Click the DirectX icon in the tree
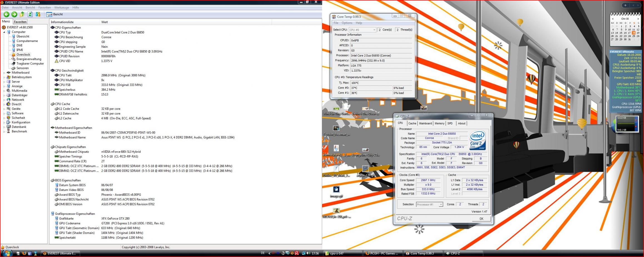The width and height of the screenshot is (644, 257). click(x=9, y=104)
